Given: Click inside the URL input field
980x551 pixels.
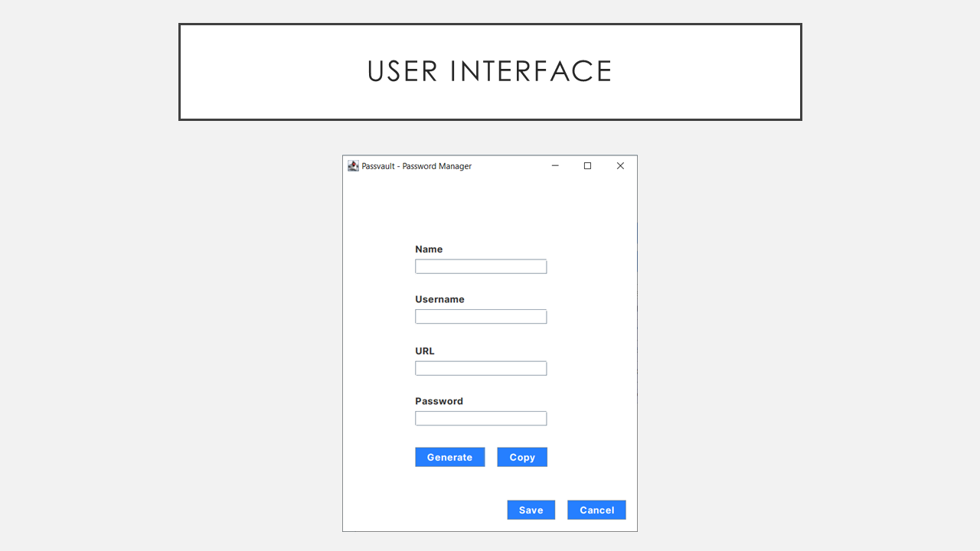Looking at the screenshot, I should tap(480, 367).
